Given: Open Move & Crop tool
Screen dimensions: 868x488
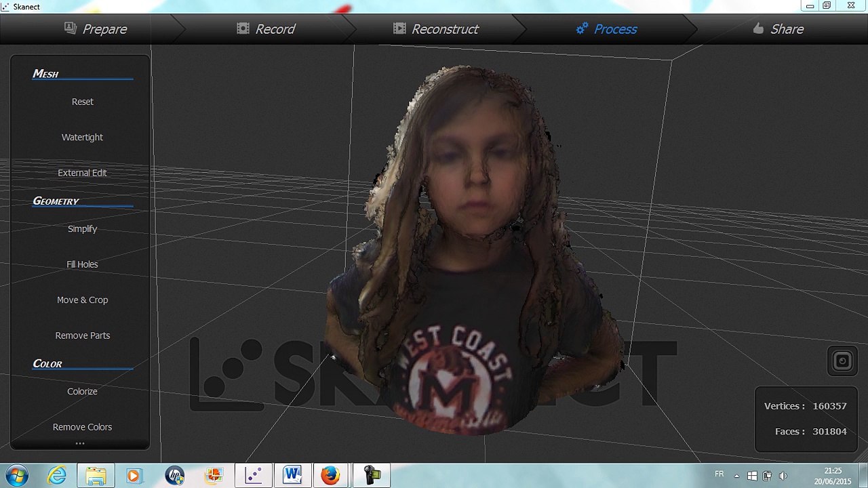Looking at the screenshot, I should tap(82, 300).
